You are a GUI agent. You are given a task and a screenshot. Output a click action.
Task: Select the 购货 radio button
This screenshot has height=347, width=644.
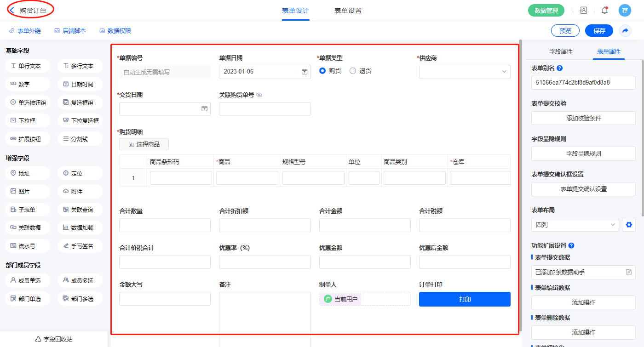coord(322,71)
